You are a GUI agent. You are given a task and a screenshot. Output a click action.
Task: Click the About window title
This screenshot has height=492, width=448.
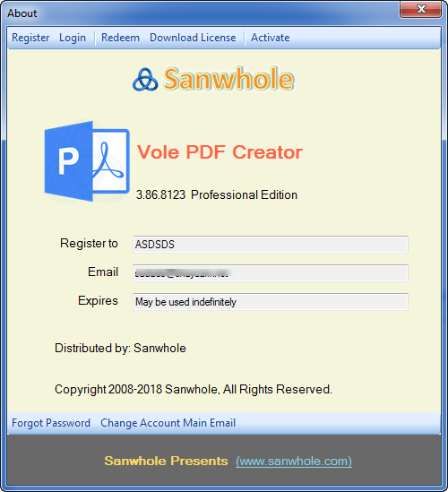coord(22,13)
